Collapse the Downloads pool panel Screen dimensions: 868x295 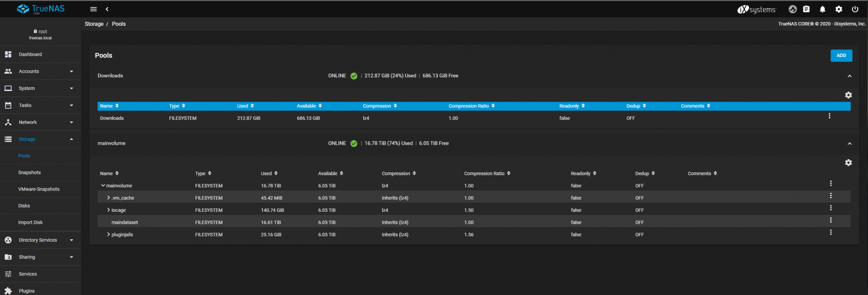click(x=849, y=76)
